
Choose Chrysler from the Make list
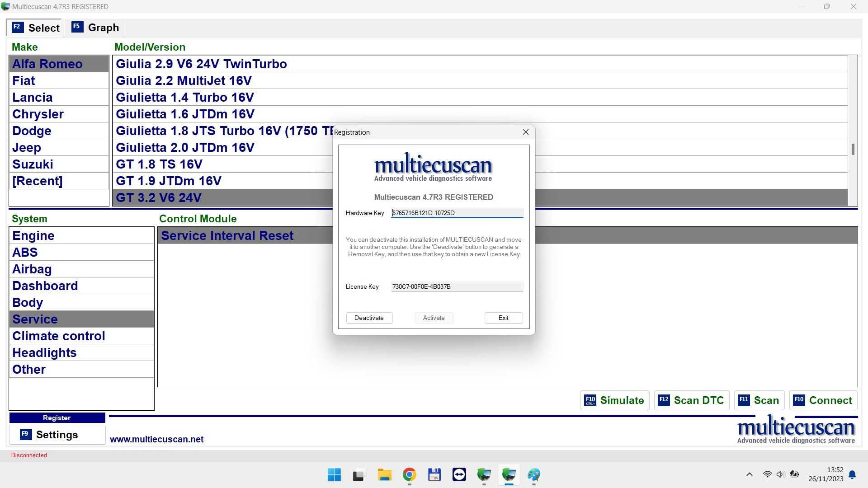(59, 114)
